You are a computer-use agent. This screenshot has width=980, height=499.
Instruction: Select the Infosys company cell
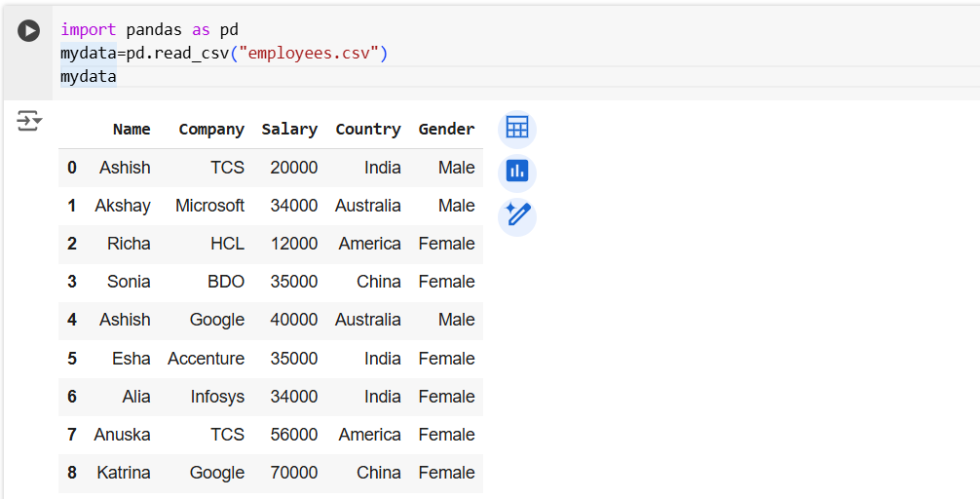(x=217, y=397)
